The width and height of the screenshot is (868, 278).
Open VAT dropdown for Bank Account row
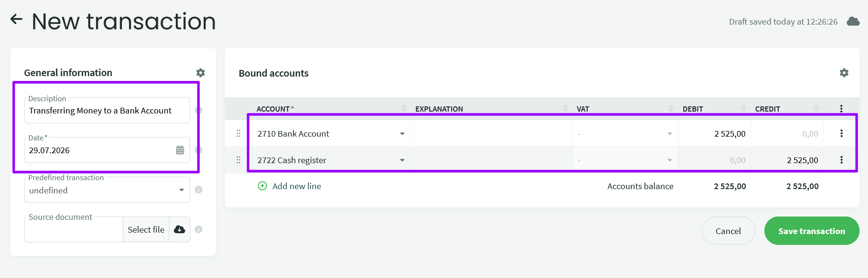pos(625,134)
